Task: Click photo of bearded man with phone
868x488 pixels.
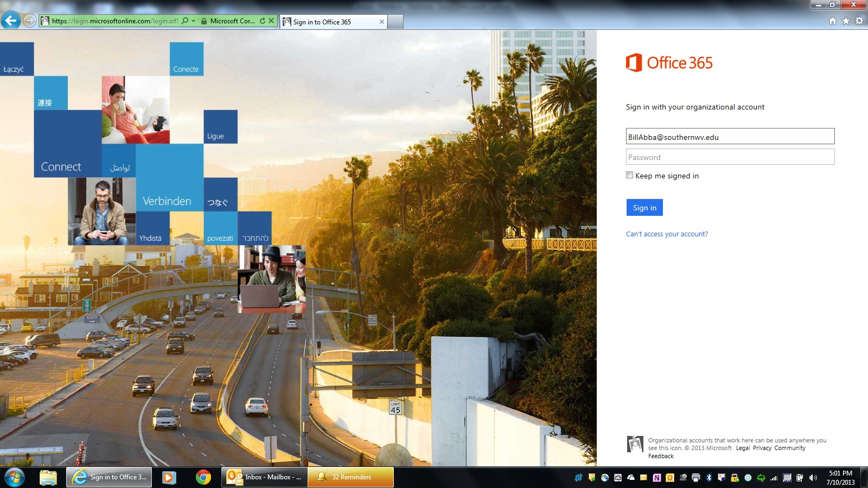Action: pyautogui.click(x=101, y=211)
